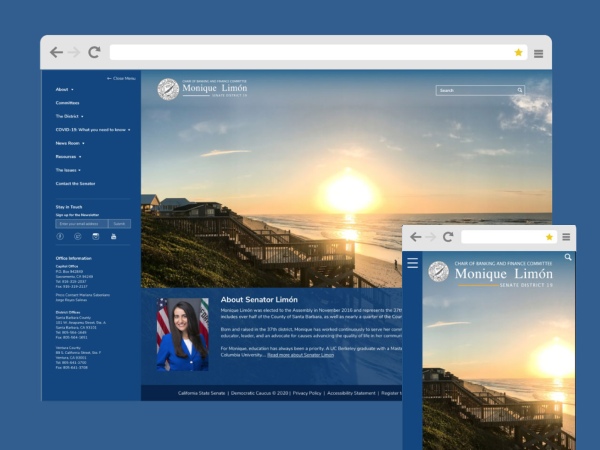Click the Democratic Caucus © 2020 footer link

tap(259, 393)
